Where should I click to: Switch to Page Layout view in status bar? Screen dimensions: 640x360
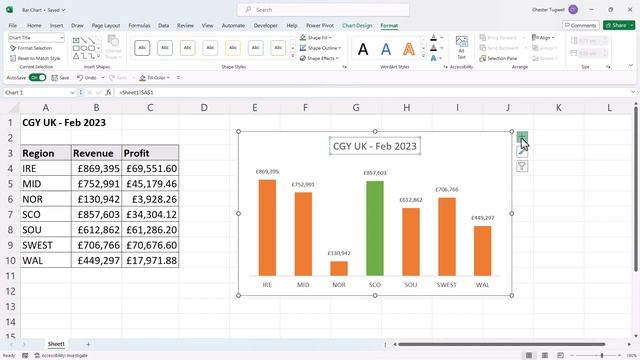[x=544, y=356]
